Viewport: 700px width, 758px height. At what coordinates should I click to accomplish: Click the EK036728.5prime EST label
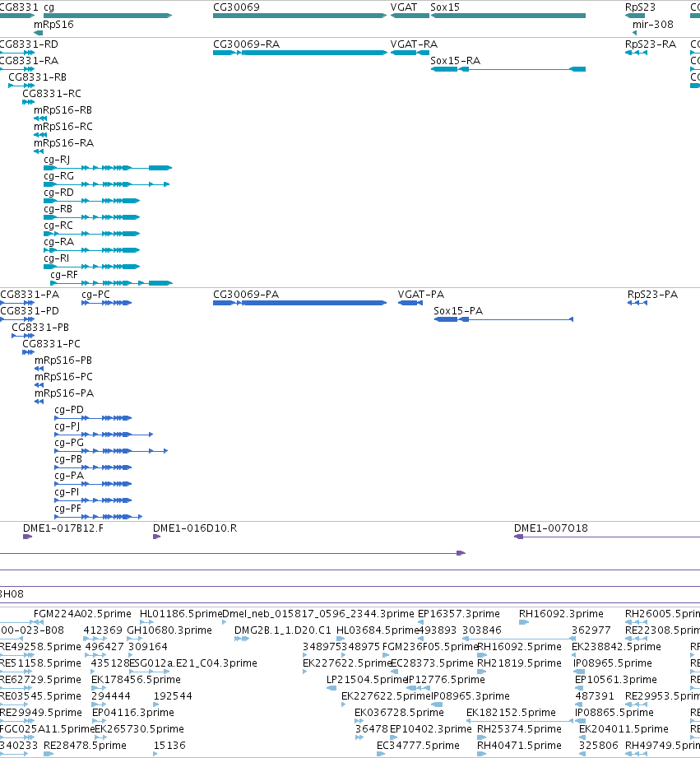399,712
